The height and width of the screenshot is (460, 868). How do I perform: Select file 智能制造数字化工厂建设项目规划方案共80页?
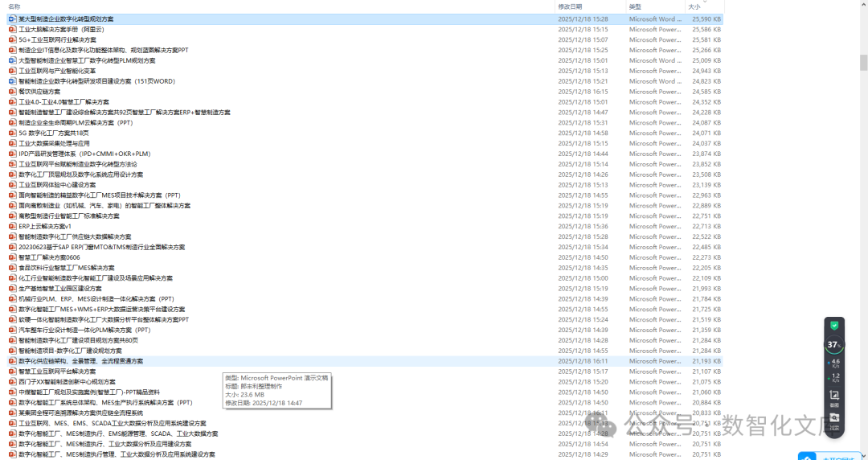[x=78, y=340]
